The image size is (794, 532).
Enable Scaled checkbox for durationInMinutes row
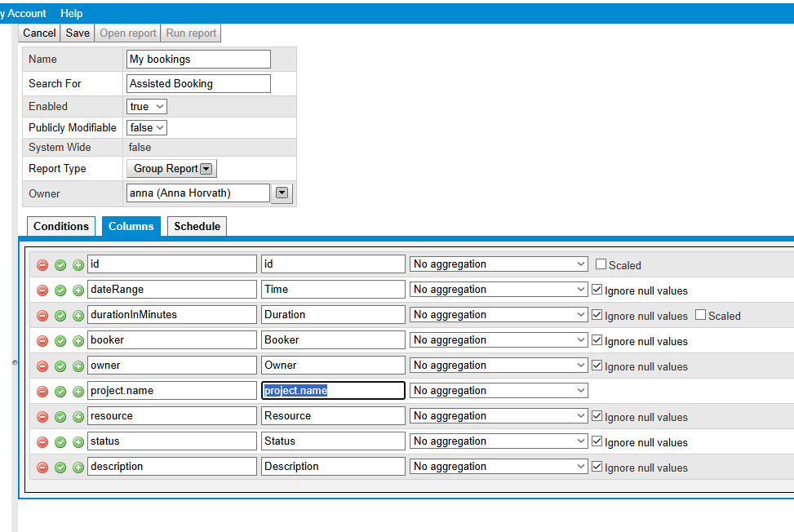tap(700, 315)
